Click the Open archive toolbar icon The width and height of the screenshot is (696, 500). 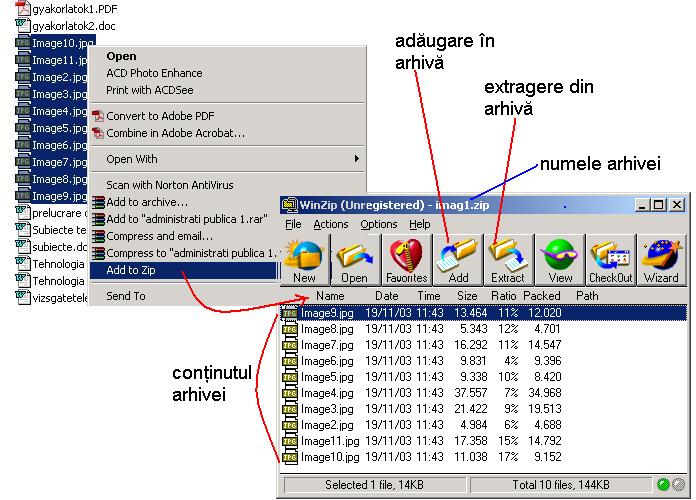tap(354, 260)
